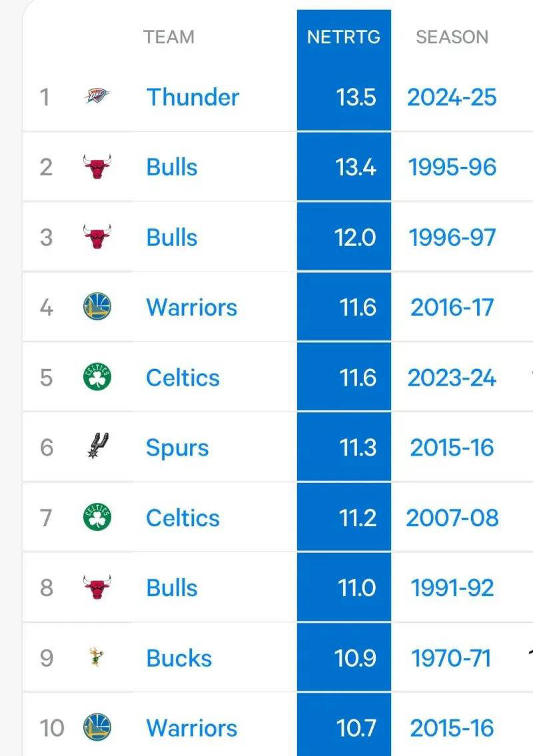Click the Bulls logo in row 2
Image resolution: width=533 pixels, height=756 pixels.
point(97,167)
